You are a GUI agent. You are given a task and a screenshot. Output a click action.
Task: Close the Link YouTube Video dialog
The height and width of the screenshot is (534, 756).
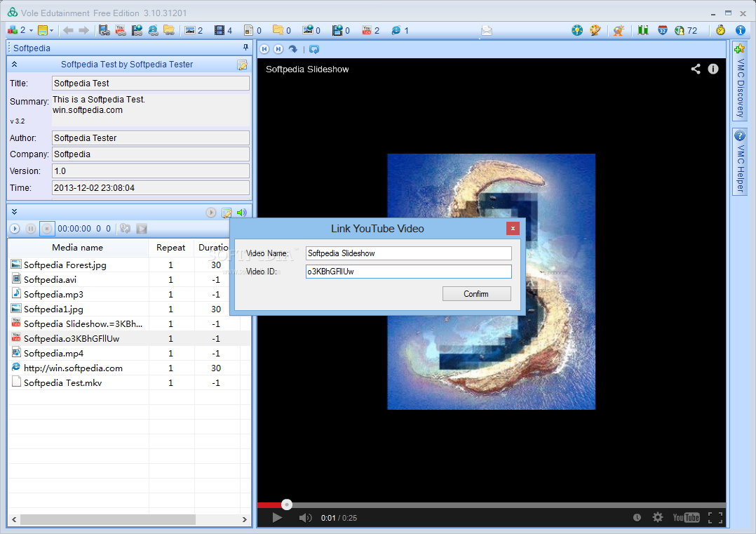pos(513,228)
